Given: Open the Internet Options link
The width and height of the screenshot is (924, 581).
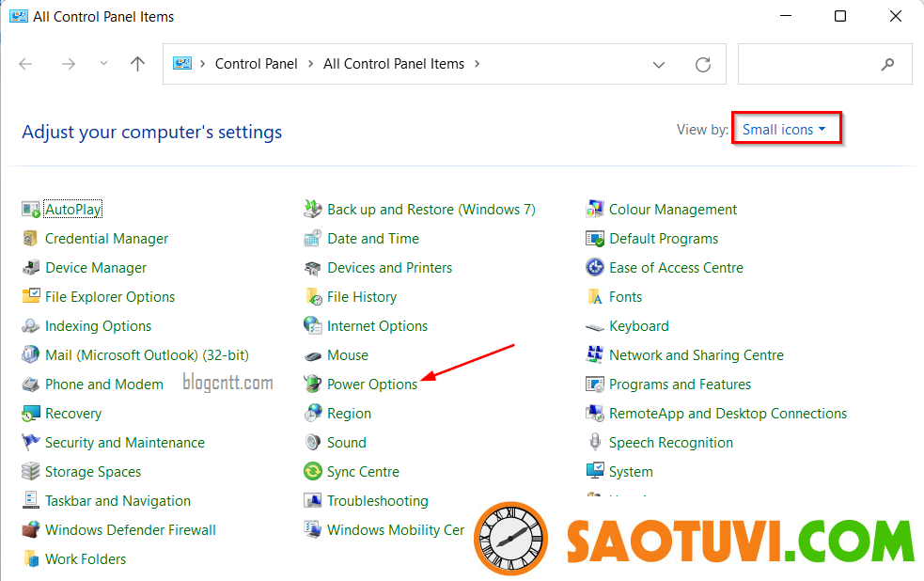Looking at the screenshot, I should click(x=377, y=326).
